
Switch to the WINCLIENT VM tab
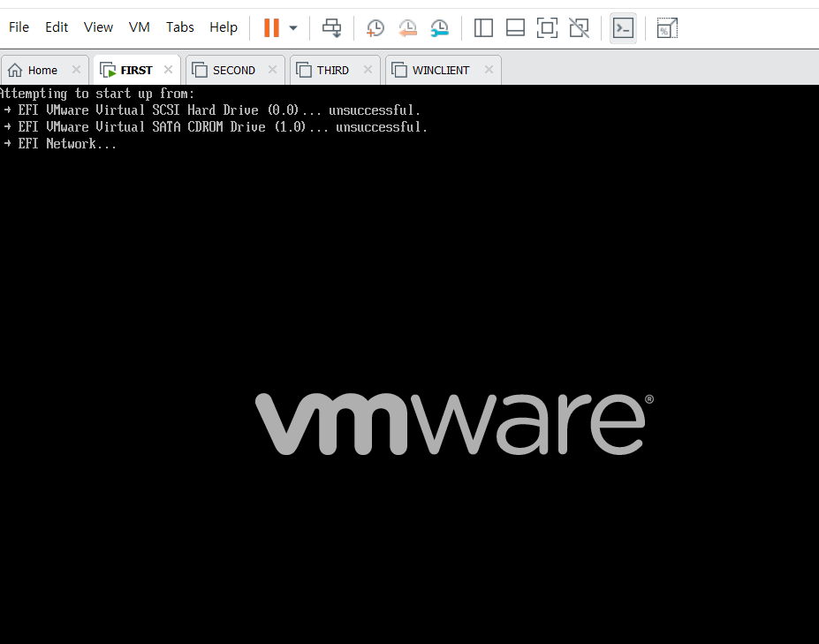(x=441, y=70)
